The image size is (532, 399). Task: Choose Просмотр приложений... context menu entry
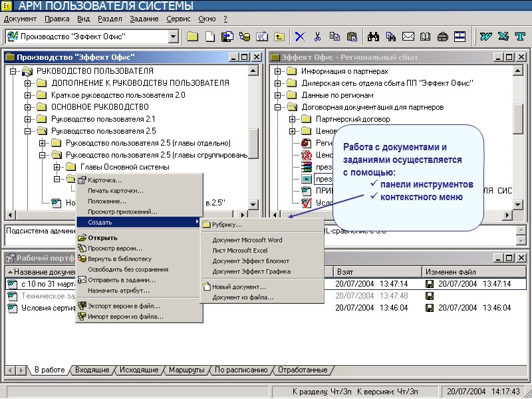(140, 211)
